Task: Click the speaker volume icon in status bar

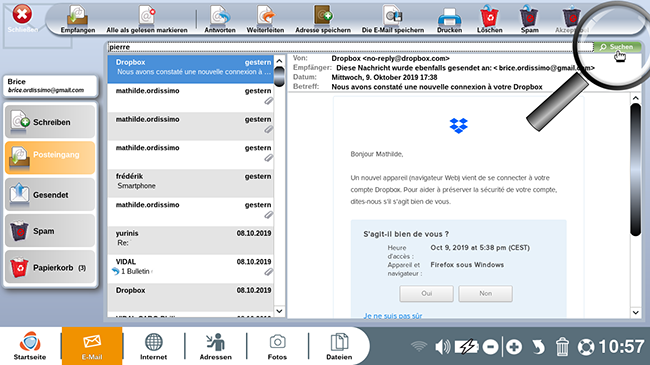Action: 442,347
